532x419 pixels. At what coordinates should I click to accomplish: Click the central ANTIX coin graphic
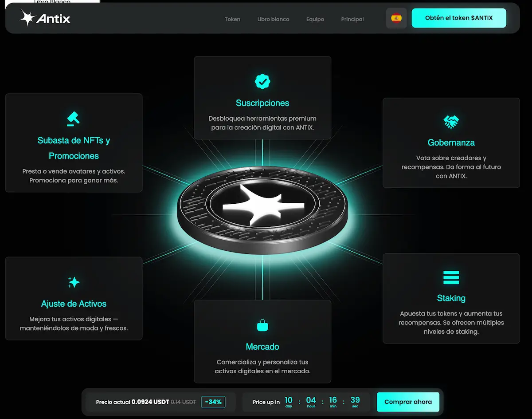coord(263,211)
